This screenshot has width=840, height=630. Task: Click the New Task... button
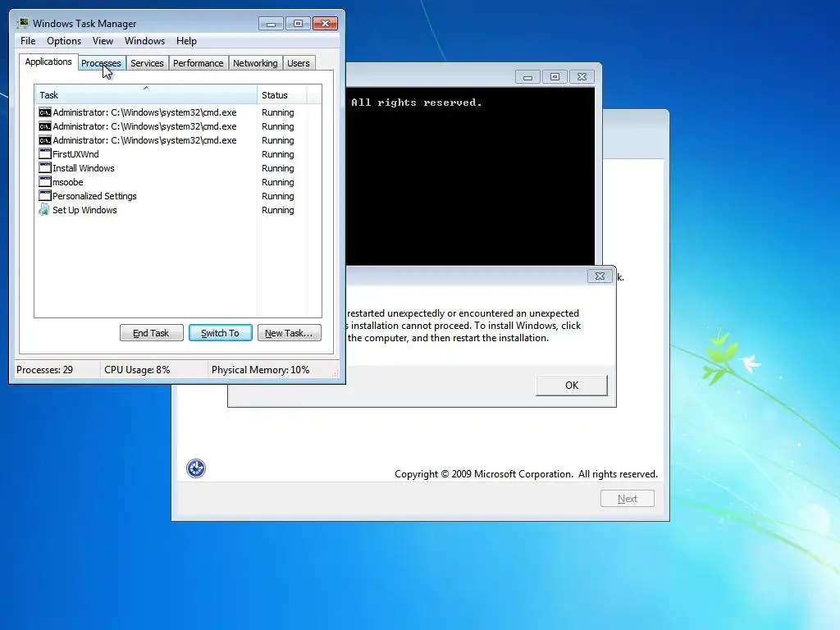pyautogui.click(x=290, y=333)
